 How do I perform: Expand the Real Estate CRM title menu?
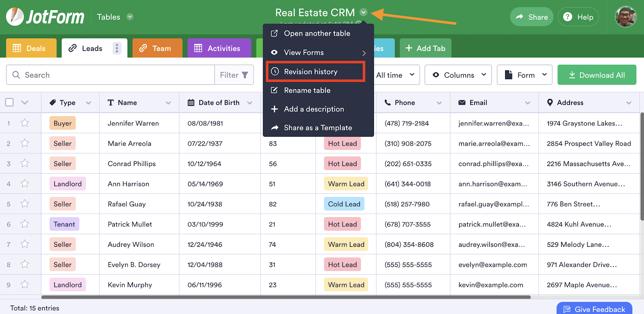pyautogui.click(x=363, y=12)
